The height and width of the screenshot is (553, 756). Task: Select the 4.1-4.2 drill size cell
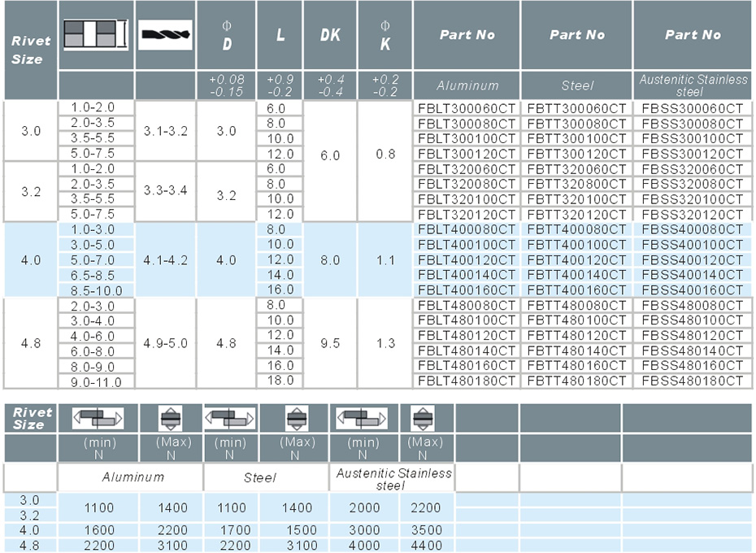(x=165, y=260)
